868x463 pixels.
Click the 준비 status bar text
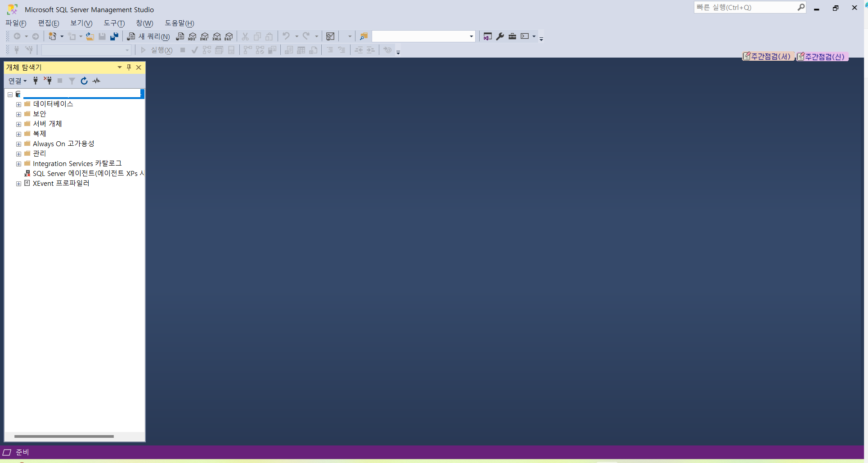[22, 452]
